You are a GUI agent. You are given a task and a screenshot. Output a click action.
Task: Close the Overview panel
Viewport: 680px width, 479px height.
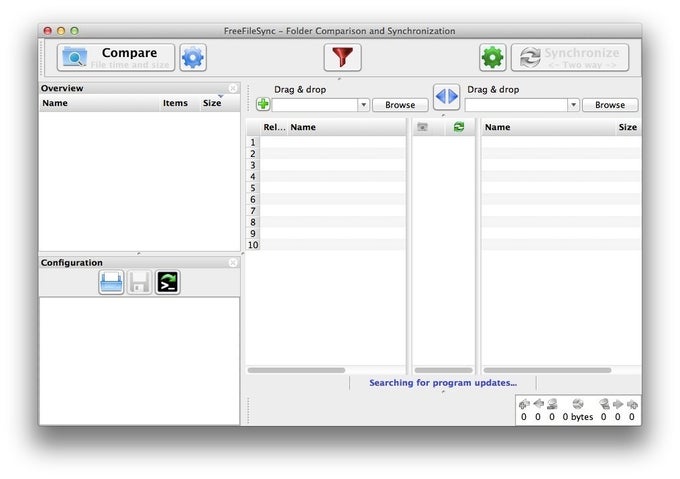pos(233,88)
